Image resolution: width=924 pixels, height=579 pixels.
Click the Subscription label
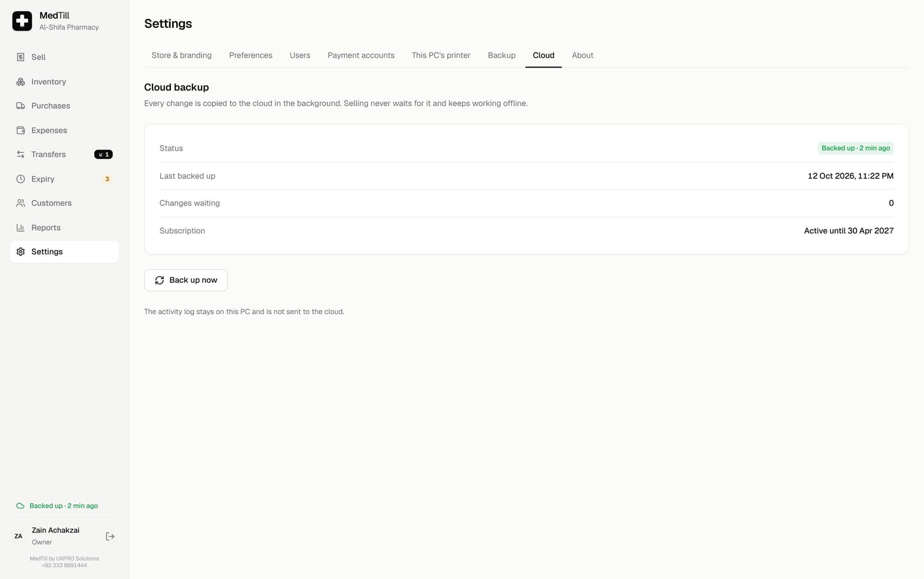click(x=182, y=231)
